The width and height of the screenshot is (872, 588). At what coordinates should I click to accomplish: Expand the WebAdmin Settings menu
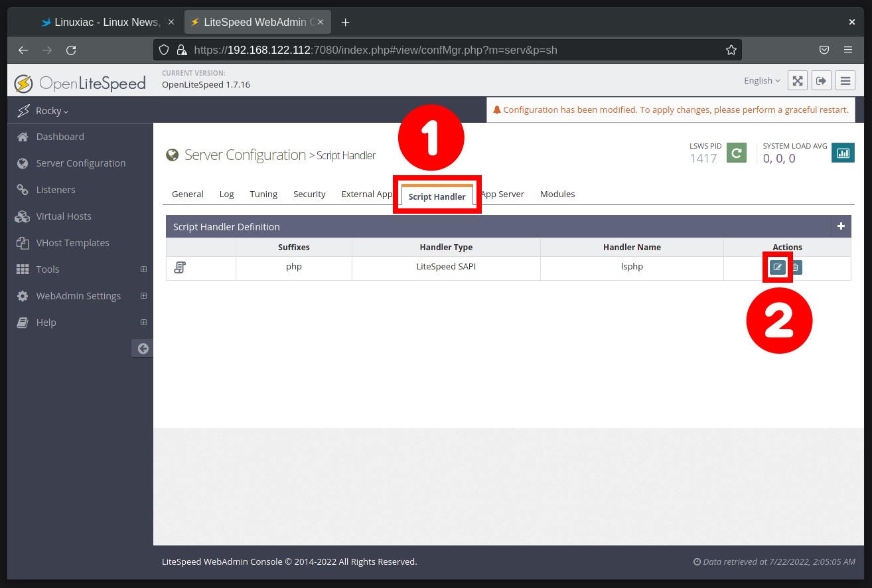point(143,296)
